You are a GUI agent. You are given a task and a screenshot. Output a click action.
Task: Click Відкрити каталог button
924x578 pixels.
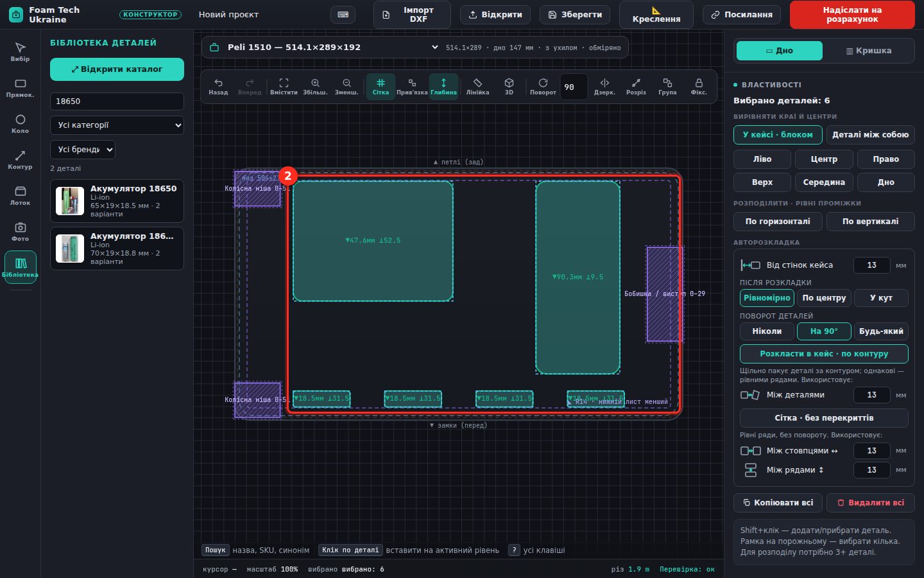pos(117,69)
